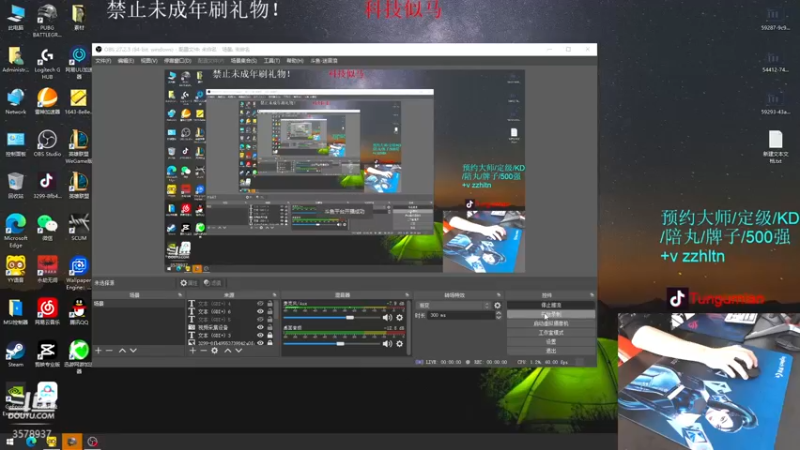Open source 属性 properties button
The image size is (800, 450).
pos(188,283)
